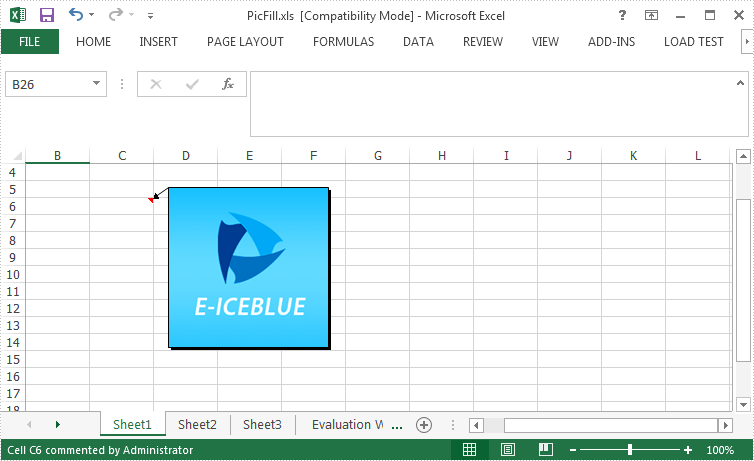Click the Excel application icon

pyautogui.click(x=18, y=15)
